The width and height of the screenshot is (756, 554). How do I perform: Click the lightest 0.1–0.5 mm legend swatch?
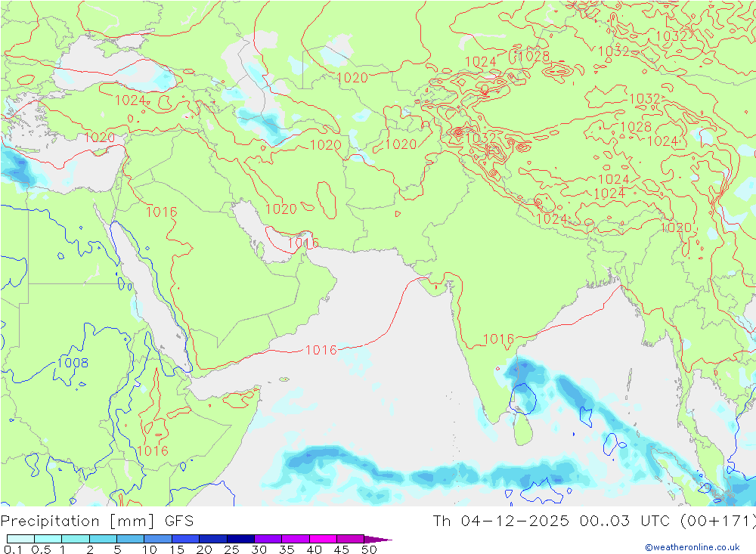click(x=20, y=539)
